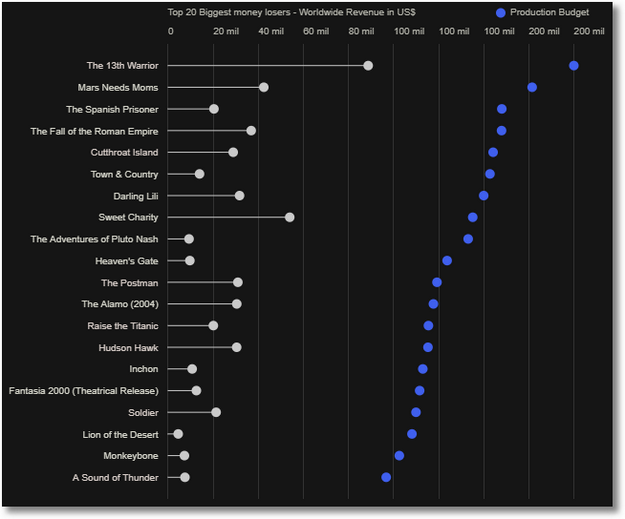The height and width of the screenshot is (519, 625).
Task: Click the gray revenue dot for The Postman
Action: tap(238, 283)
